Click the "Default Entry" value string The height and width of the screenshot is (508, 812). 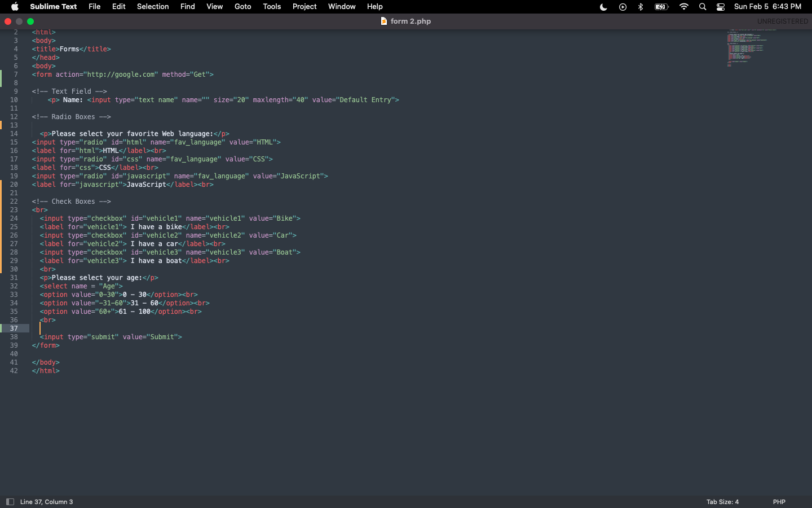point(365,100)
